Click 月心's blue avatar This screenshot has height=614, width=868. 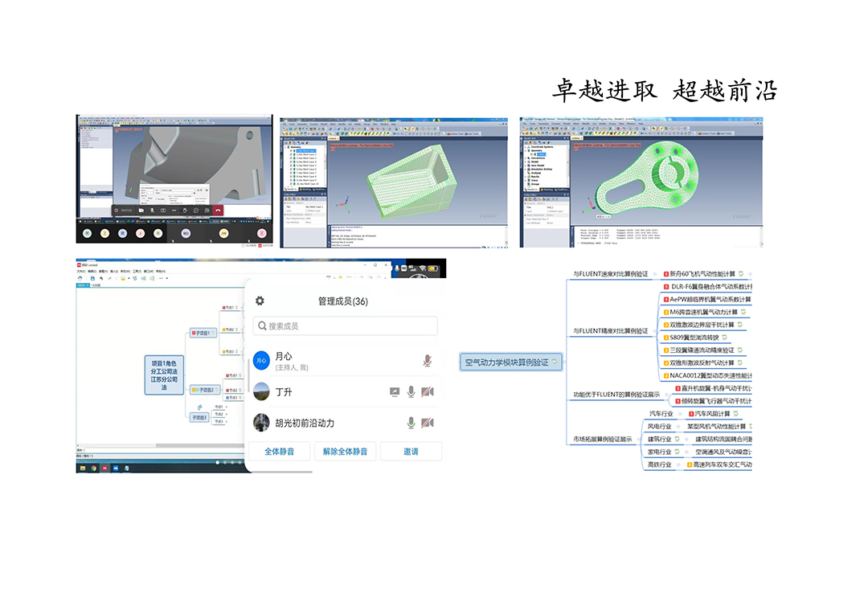pos(260,361)
